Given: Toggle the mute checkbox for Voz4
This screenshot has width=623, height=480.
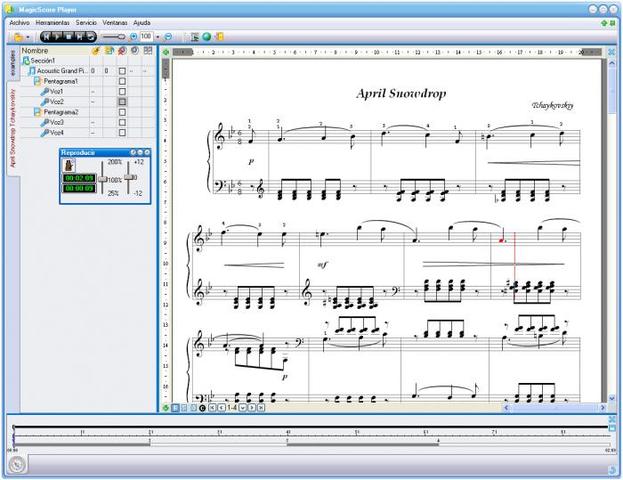Looking at the screenshot, I should pos(122,133).
